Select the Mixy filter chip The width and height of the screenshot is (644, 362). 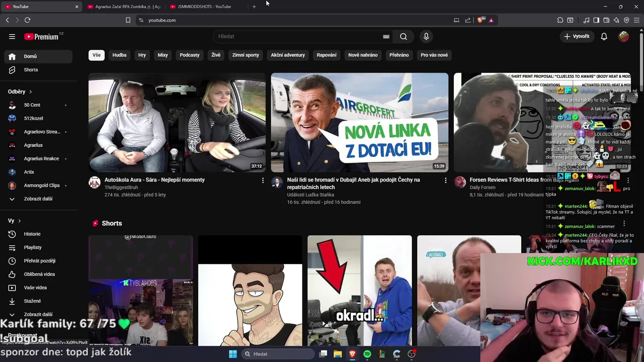pyautogui.click(x=163, y=55)
